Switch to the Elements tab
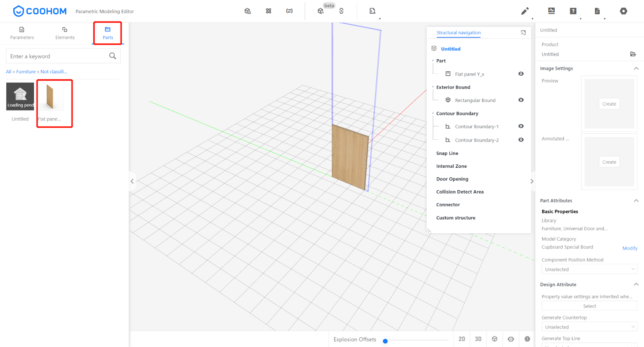Image resolution: width=644 pixels, height=347 pixels. [65, 33]
